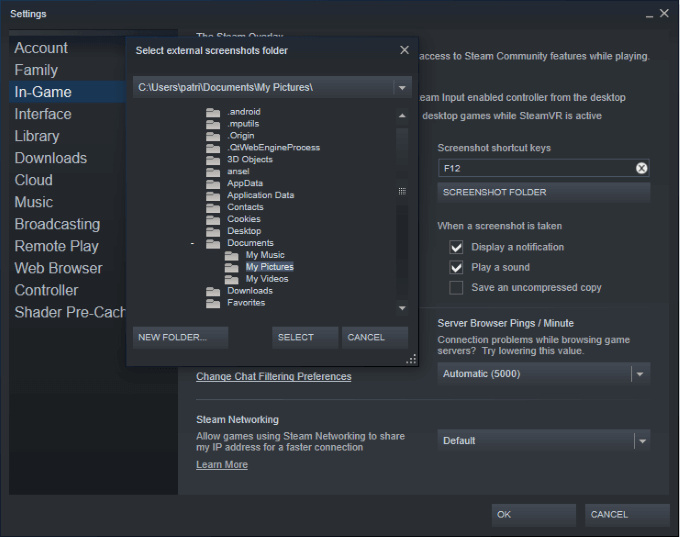Click the My Pictures folder icon
The image size is (680, 537).
232,268
